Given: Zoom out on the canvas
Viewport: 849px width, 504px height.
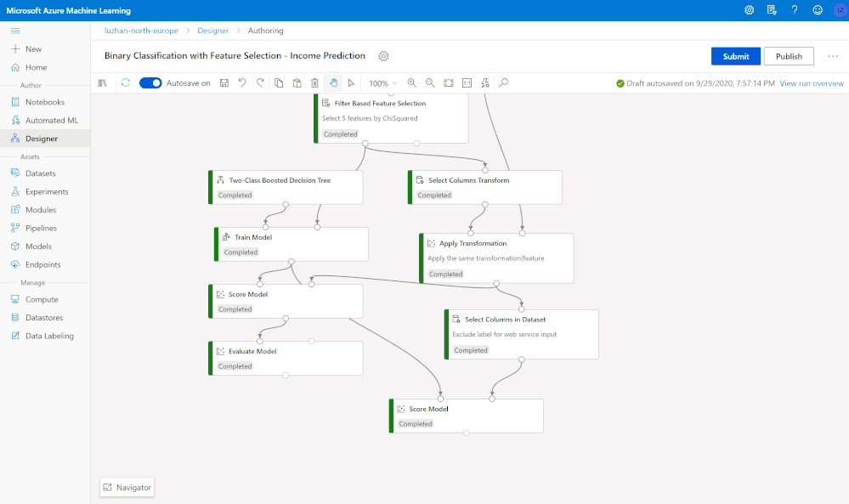Looking at the screenshot, I should tap(430, 82).
